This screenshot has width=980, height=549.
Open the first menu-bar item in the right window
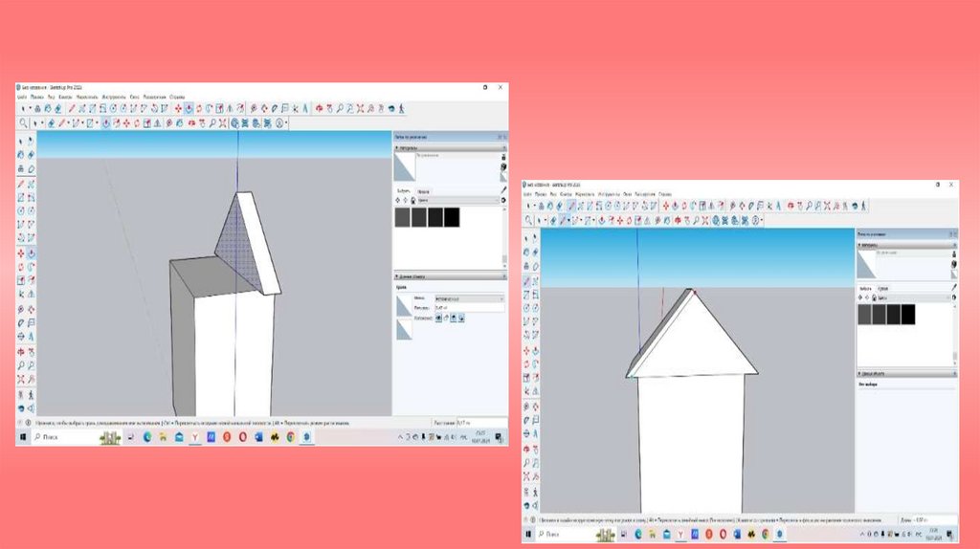[527, 194]
